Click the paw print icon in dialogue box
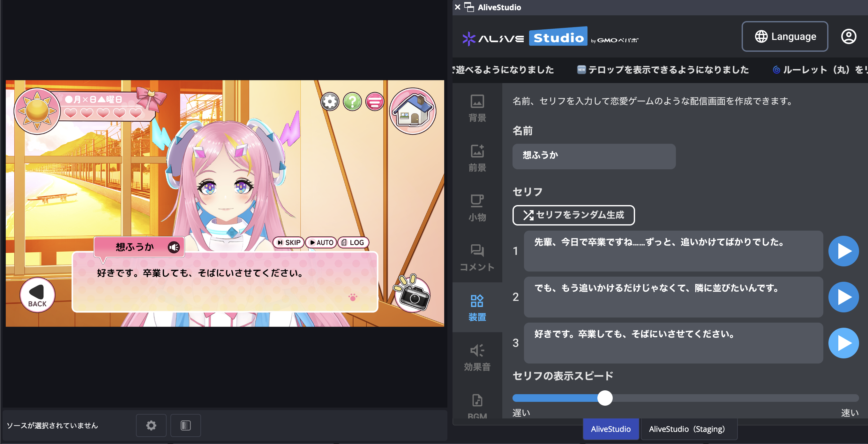This screenshot has height=444, width=868. [x=353, y=297]
